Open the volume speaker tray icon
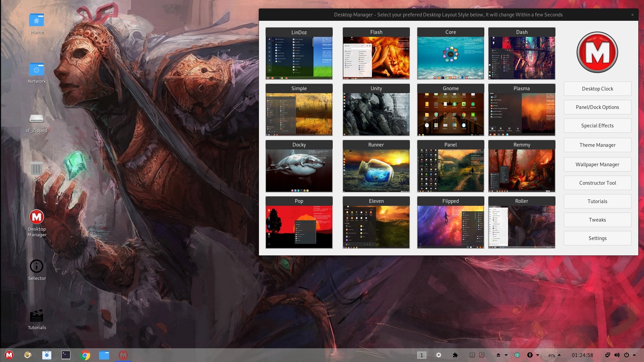 [x=617, y=355]
